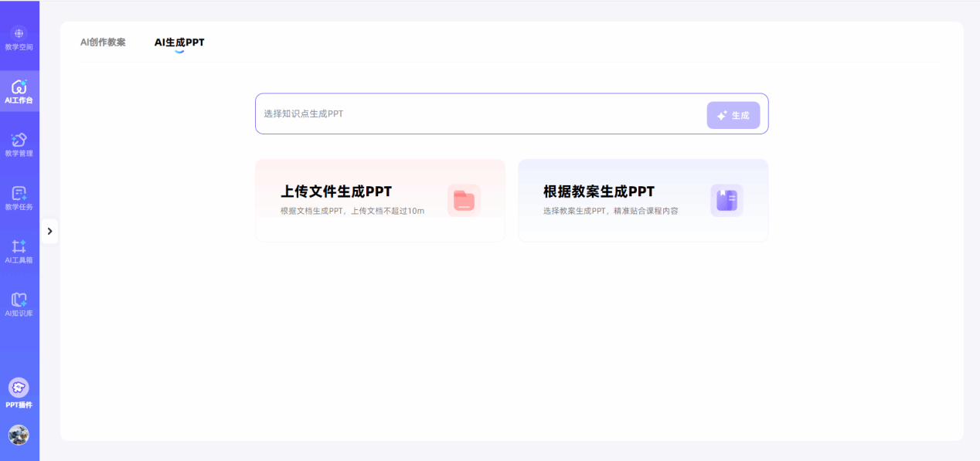Click the 上传文档不超过10m description text
The width and height of the screenshot is (980, 461).
click(x=388, y=211)
